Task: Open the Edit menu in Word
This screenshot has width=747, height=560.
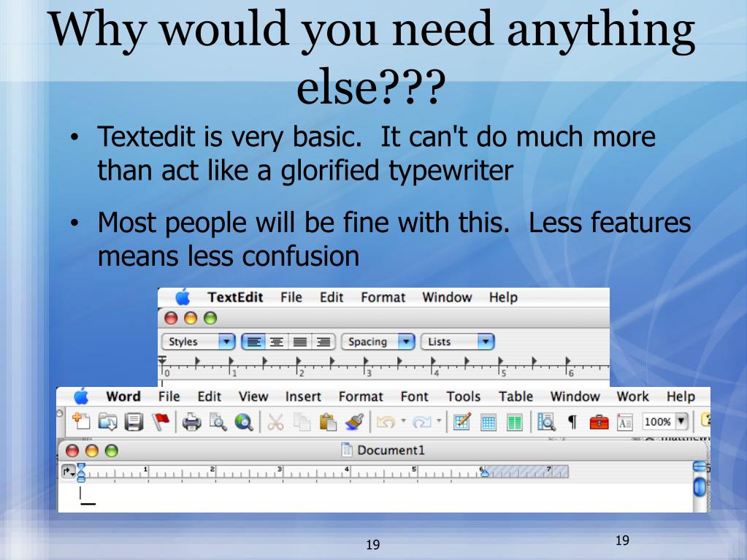Action: click(x=209, y=396)
